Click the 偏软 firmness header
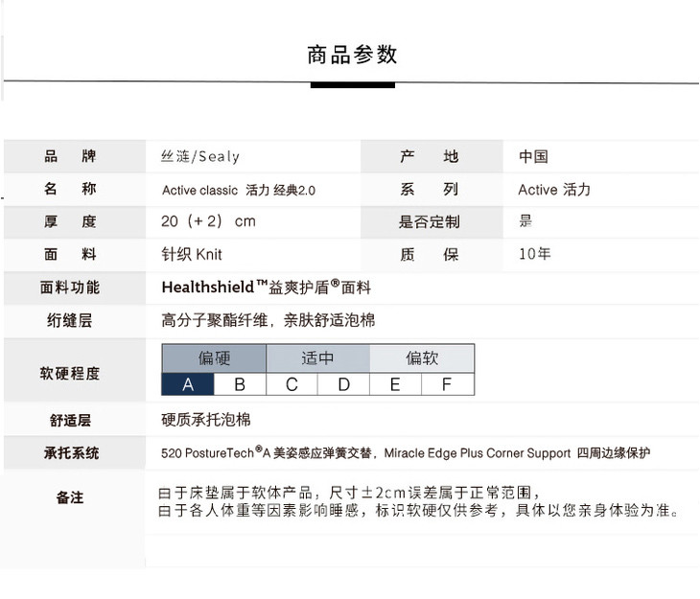 [x=422, y=358]
